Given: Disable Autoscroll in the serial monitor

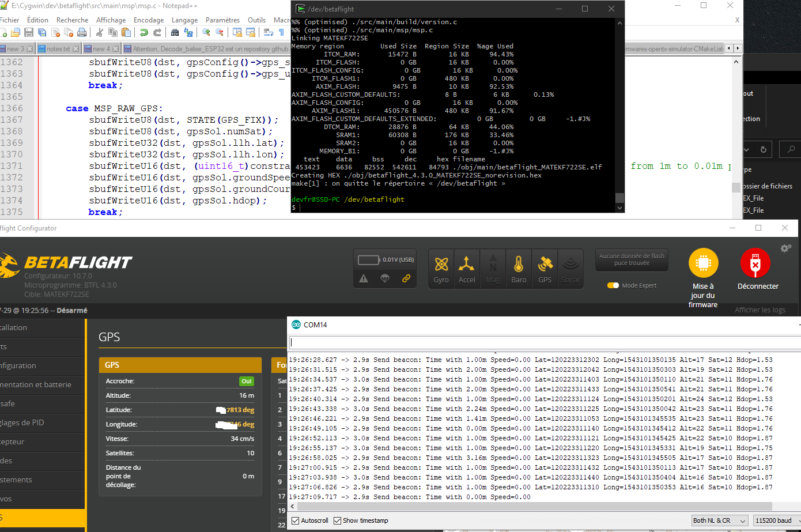Looking at the screenshot, I should pyautogui.click(x=294, y=520).
